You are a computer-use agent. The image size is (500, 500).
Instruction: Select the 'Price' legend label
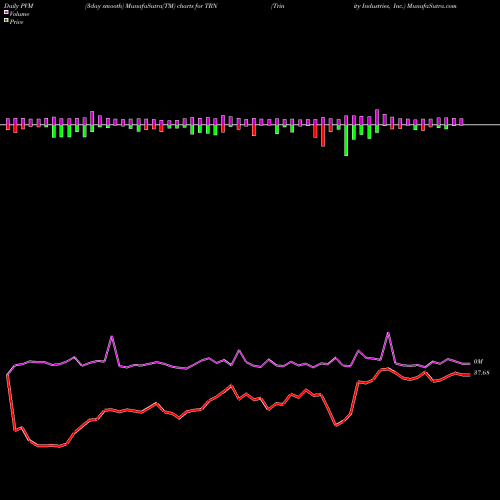tap(17, 22)
